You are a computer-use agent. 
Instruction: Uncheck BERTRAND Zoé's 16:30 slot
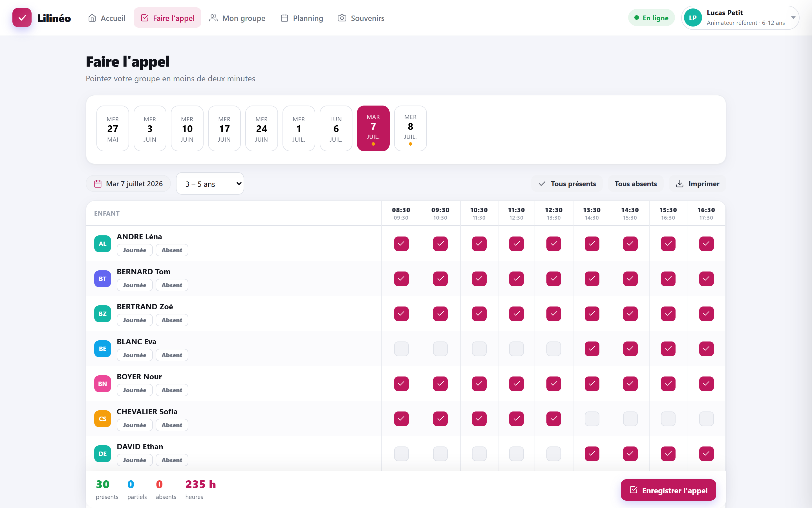click(x=706, y=314)
